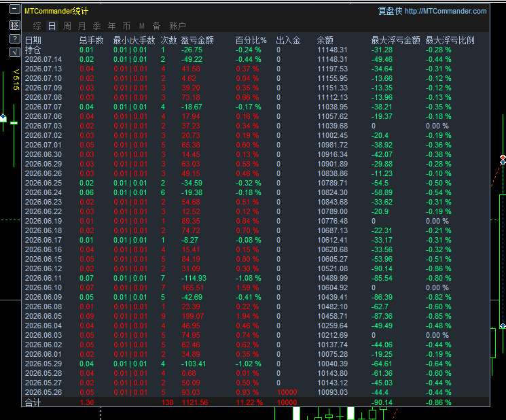
Task: Click max floating loss -87.36
Action: tap(382, 317)
